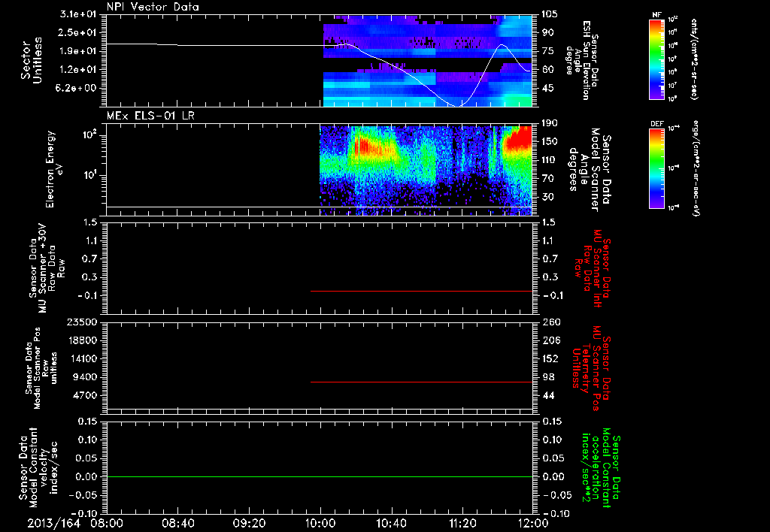This screenshot has width=770, height=532.
Task: Click the '12:00' time tick label
Action: (x=533, y=523)
